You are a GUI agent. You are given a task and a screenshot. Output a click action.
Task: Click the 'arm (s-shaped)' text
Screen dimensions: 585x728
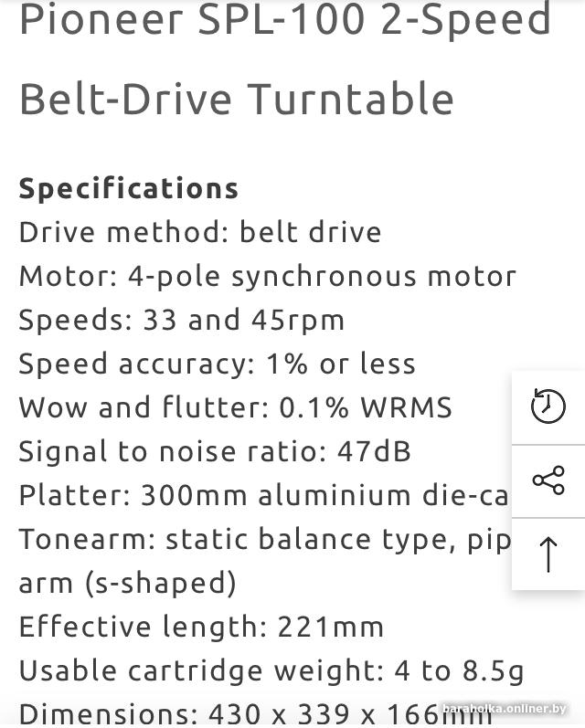click(x=127, y=583)
